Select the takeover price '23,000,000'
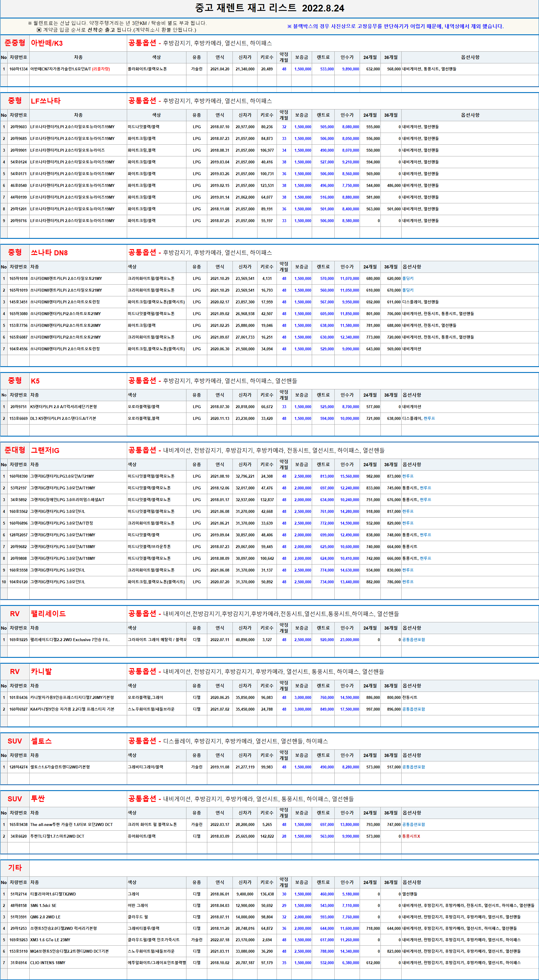 349,640
